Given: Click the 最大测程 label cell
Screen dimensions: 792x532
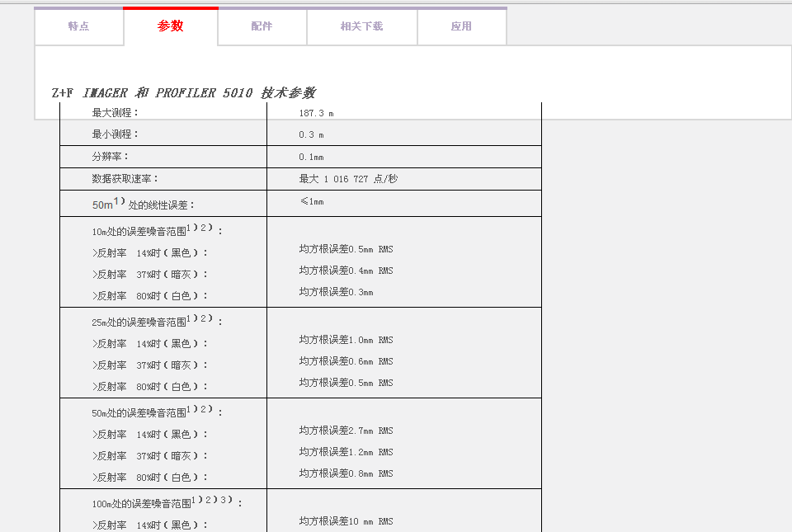Looking at the screenshot, I should (x=115, y=113).
